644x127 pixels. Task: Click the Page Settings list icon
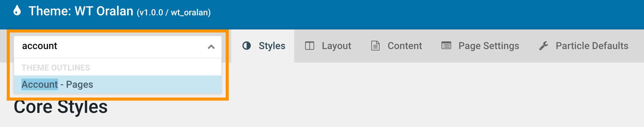tap(446, 46)
